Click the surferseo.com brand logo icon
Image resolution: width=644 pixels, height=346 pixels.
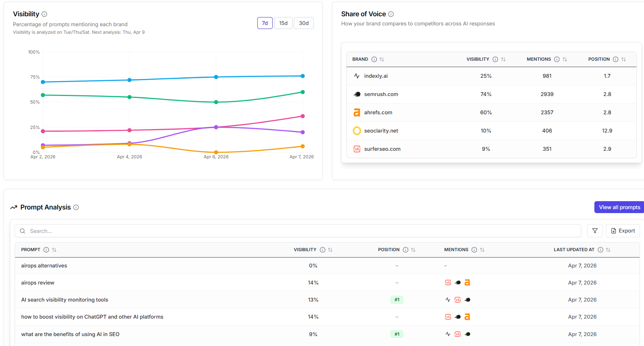pos(357,149)
